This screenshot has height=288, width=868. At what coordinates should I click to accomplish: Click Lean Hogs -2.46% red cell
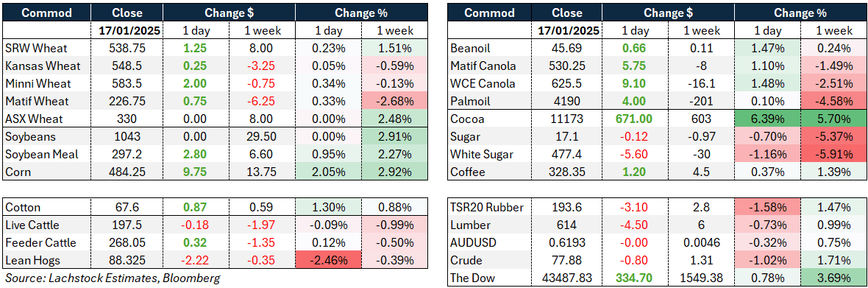point(328,261)
